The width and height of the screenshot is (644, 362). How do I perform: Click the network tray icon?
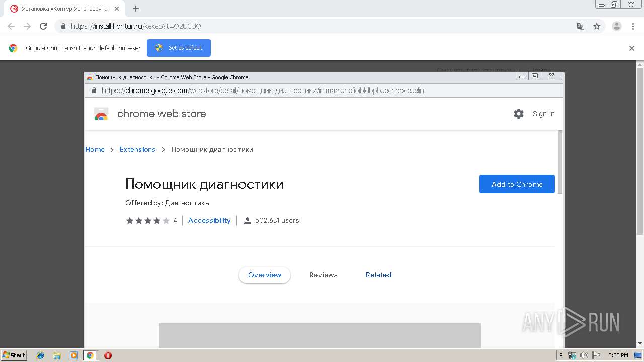(x=572, y=355)
